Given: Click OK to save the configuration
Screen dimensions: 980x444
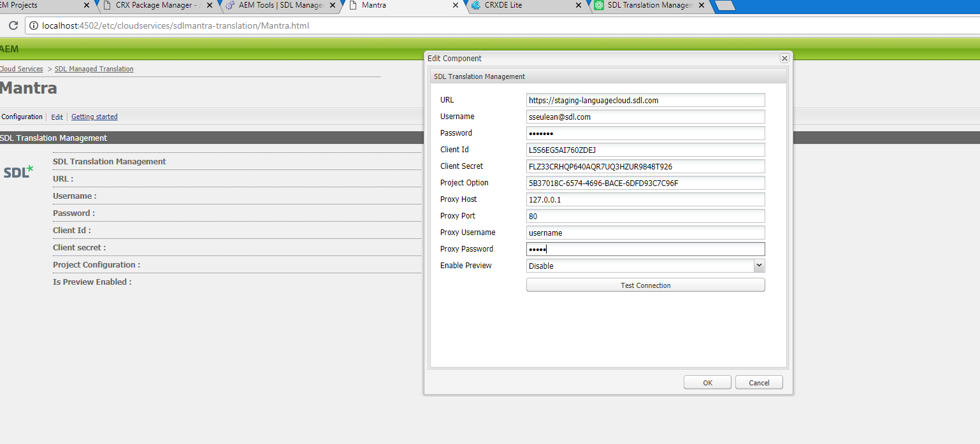Looking at the screenshot, I should tap(707, 383).
